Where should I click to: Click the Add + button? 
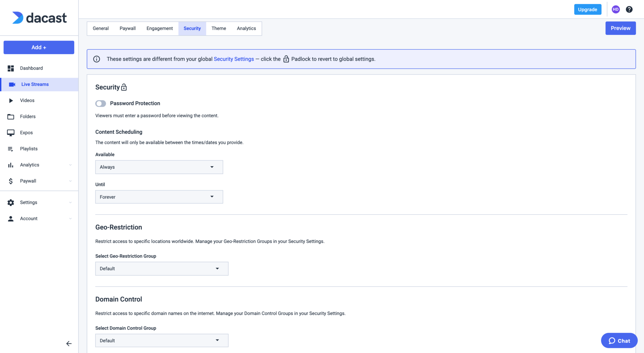(x=39, y=48)
